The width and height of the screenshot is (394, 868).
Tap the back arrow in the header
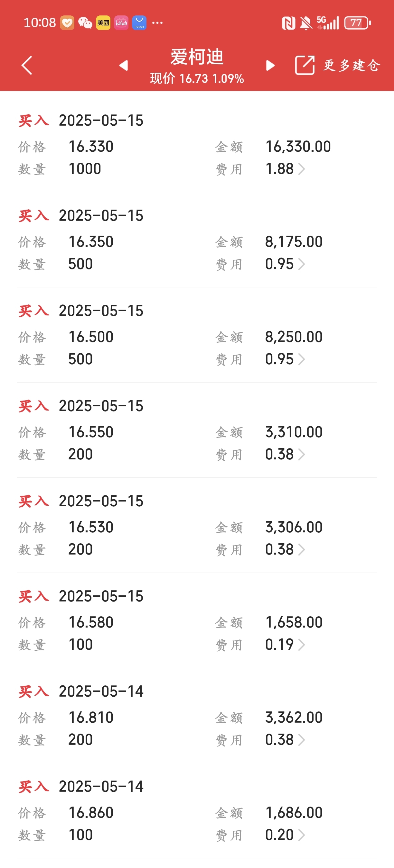click(27, 65)
